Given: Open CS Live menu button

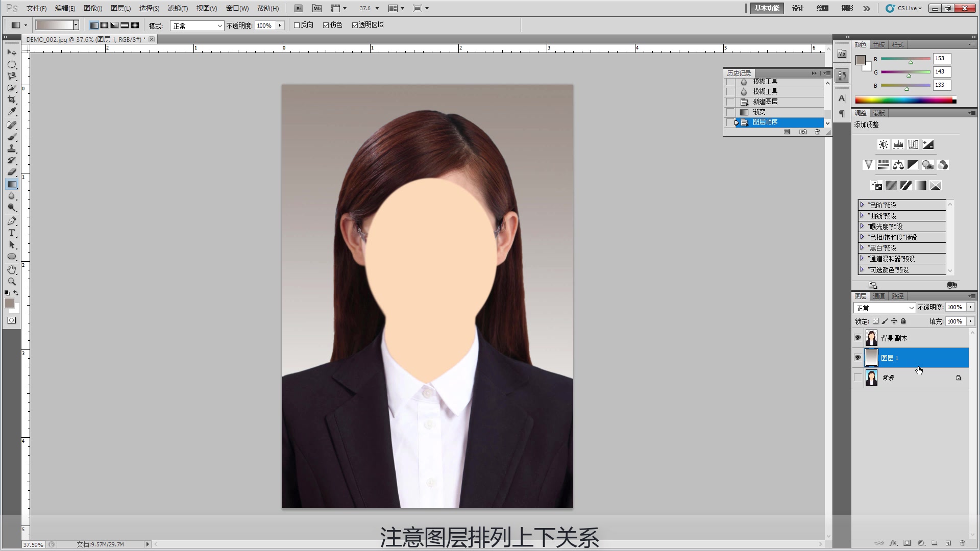Looking at the screenshot, I should click(x=904, y=8).
